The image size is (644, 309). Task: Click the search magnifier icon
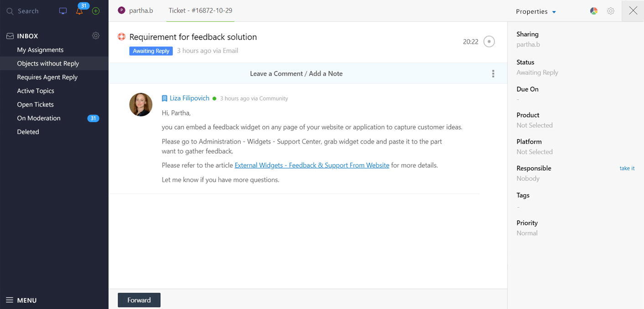(x=10, y=11)
